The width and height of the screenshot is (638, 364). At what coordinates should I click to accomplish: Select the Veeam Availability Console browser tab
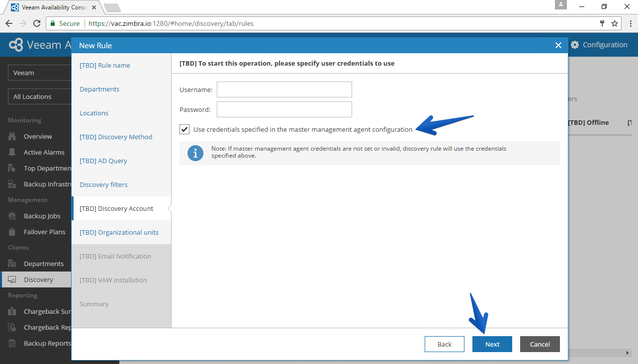[54, 7]
